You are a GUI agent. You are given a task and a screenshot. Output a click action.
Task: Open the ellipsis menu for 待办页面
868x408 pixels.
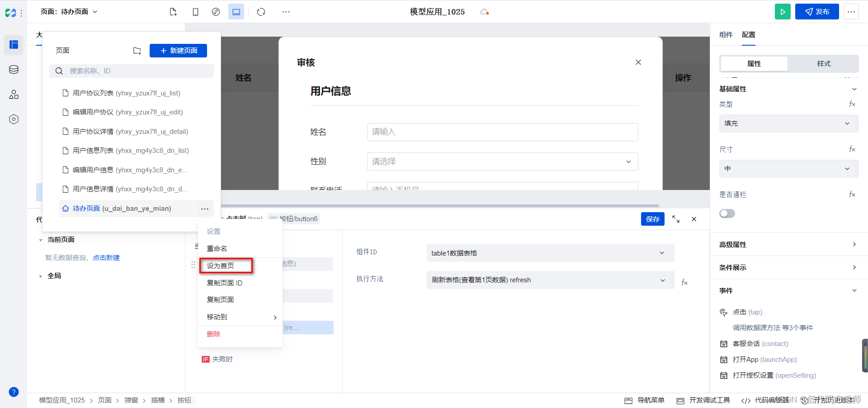click(205, 209)
